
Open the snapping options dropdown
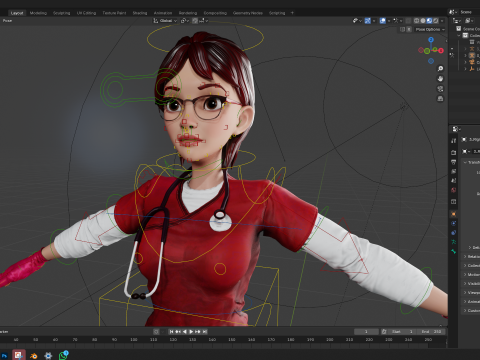204,21
